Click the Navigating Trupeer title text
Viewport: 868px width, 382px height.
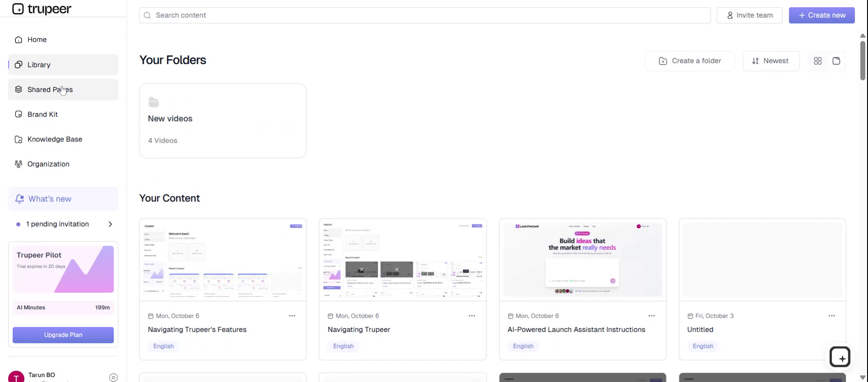(x=359, y=330)
